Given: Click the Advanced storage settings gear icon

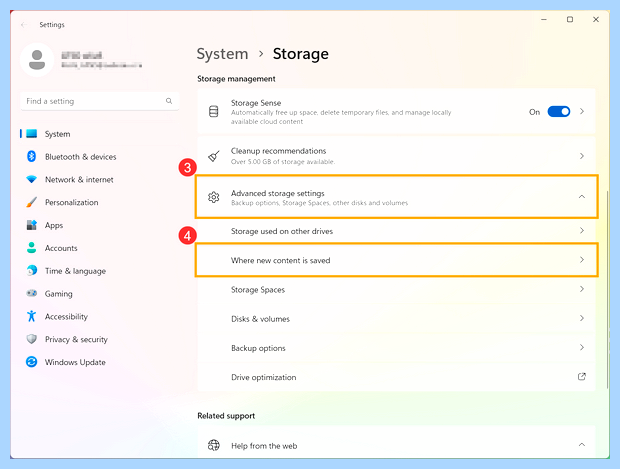Looking at the screenshot, I should 214,197.
